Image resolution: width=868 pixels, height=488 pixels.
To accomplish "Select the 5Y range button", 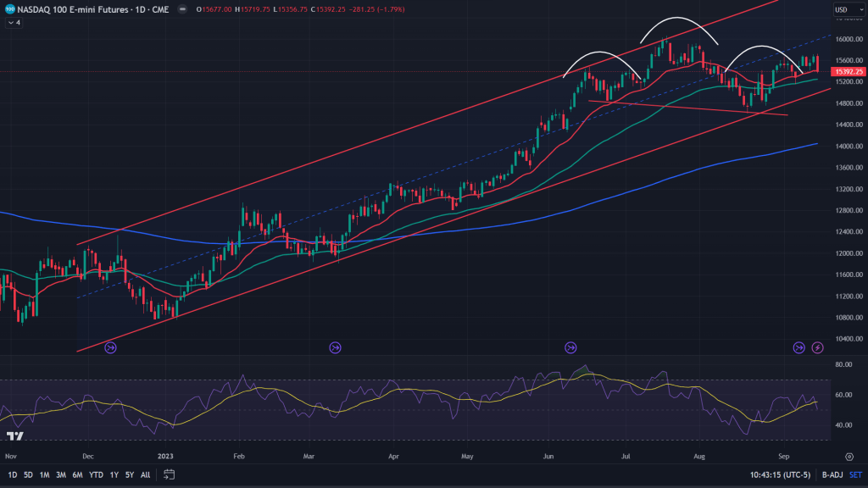I will point(129,474).
